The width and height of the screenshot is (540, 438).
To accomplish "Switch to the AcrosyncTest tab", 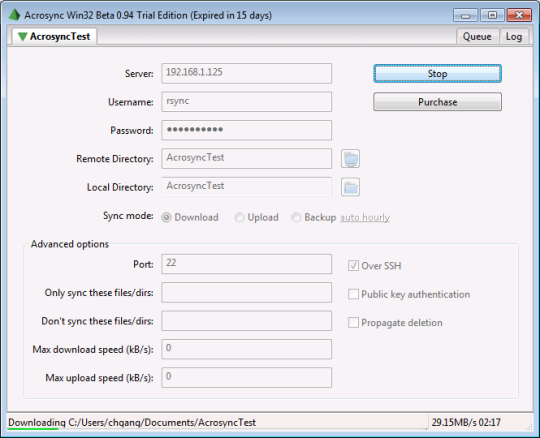I will [54, 36].
